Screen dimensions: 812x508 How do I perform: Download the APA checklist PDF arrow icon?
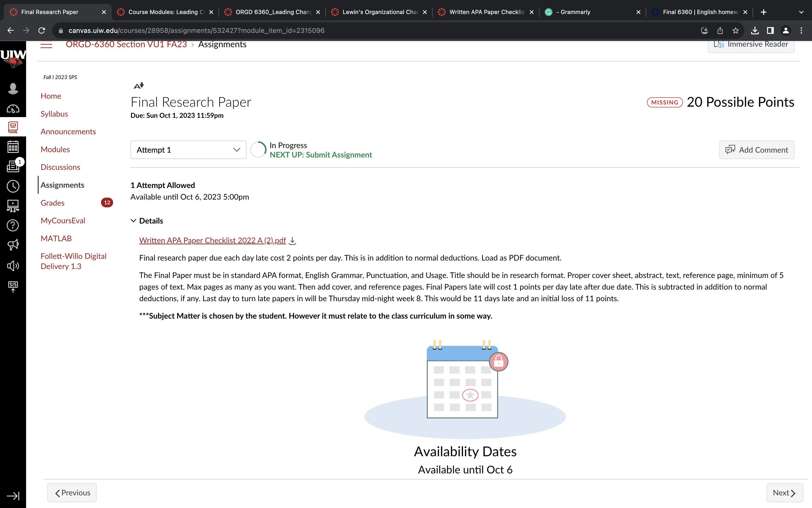coord(293,240)
